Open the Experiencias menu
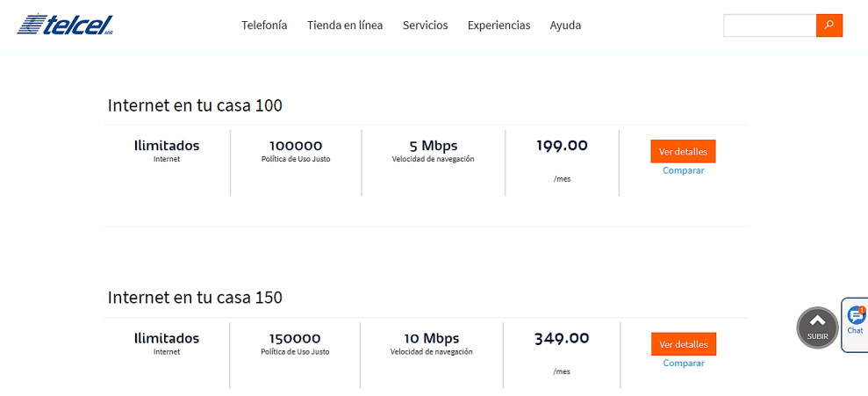 499,25
